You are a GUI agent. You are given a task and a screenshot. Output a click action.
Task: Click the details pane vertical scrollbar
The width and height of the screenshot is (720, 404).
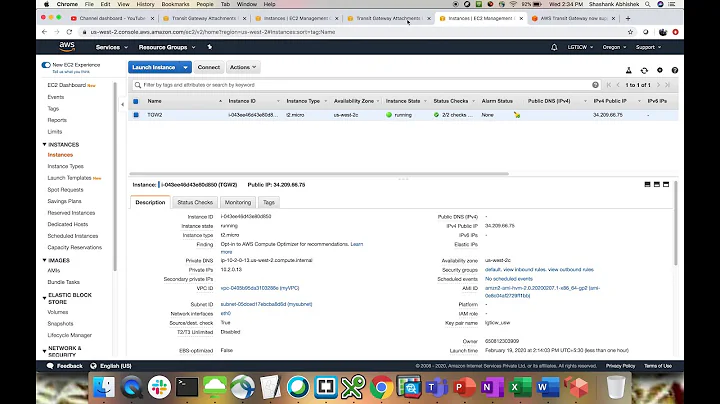(675, 223)
